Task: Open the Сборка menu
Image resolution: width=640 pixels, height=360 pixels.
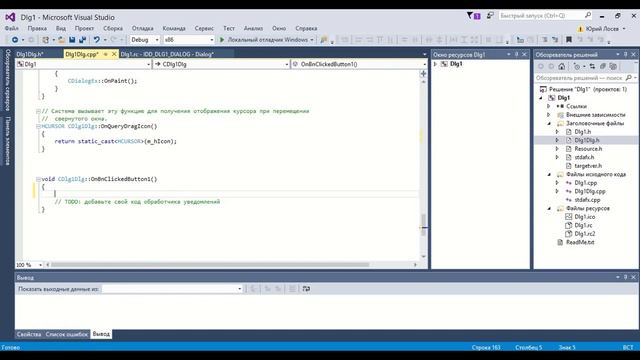Action: click(x=113, y=28)
